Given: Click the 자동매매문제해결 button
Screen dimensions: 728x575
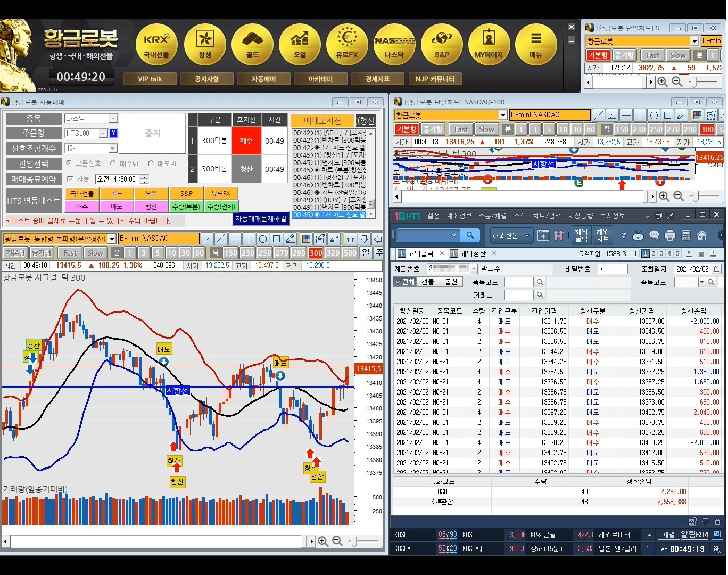Looking at the screenshot, I should coord(261,219).
